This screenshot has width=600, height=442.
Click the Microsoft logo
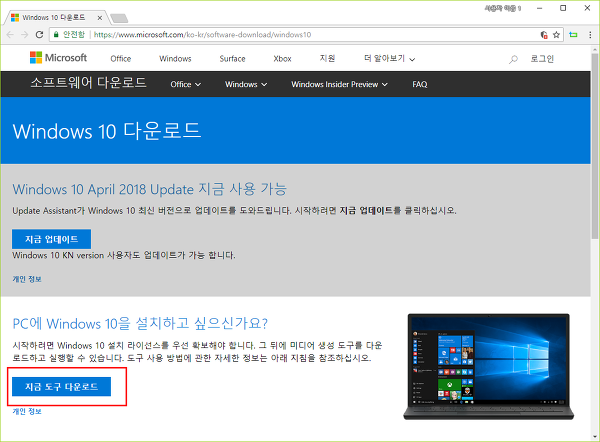(x=59, y=58)
